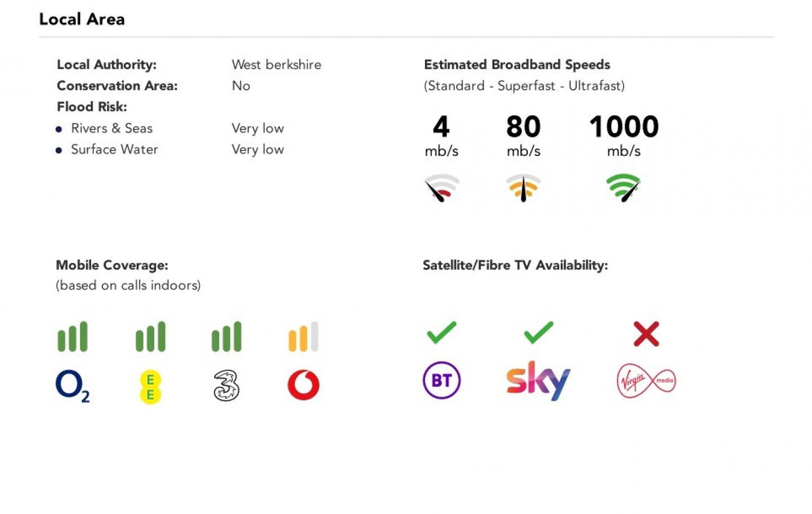Click the red cross above Virgin Media

click(646, 333)
